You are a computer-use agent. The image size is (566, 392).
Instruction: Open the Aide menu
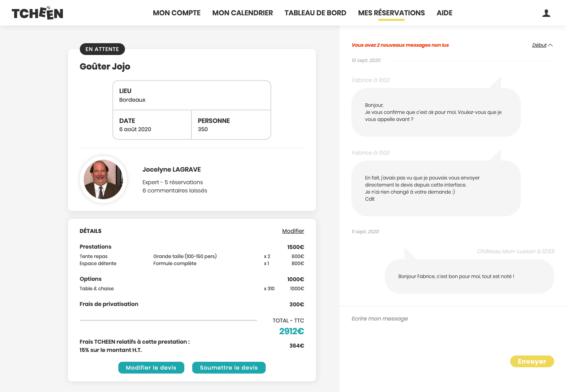[444, 13]
